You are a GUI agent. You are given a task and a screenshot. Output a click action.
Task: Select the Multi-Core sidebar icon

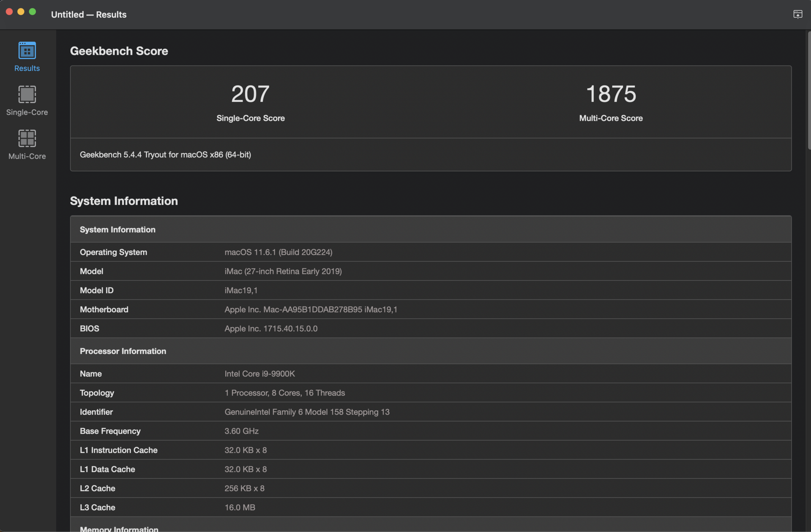(27, 138)
